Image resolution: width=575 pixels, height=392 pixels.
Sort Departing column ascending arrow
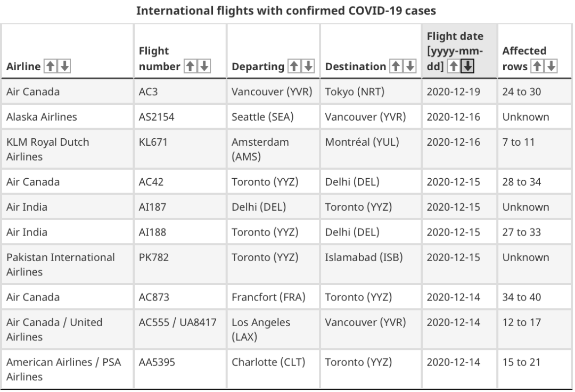tap(294, 66)
